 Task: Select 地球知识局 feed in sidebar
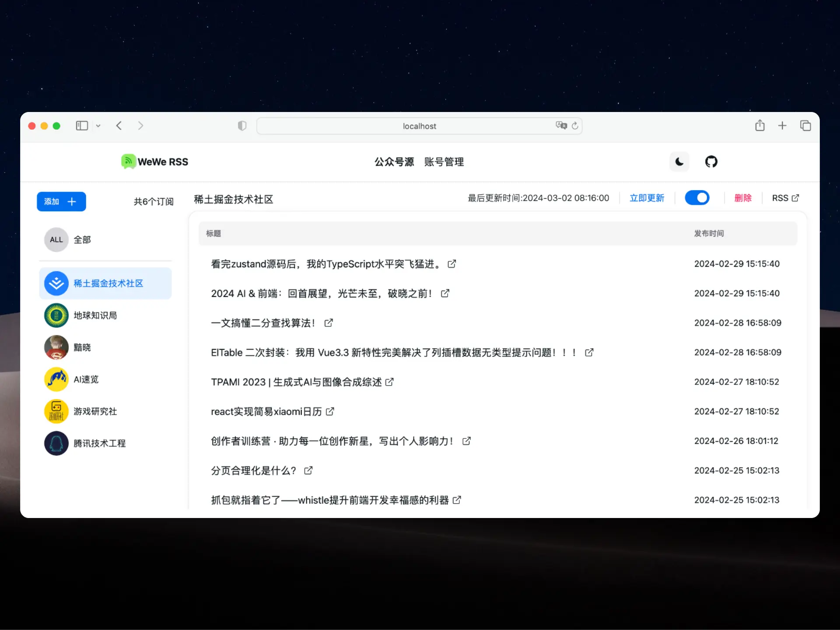click(95, 315)
